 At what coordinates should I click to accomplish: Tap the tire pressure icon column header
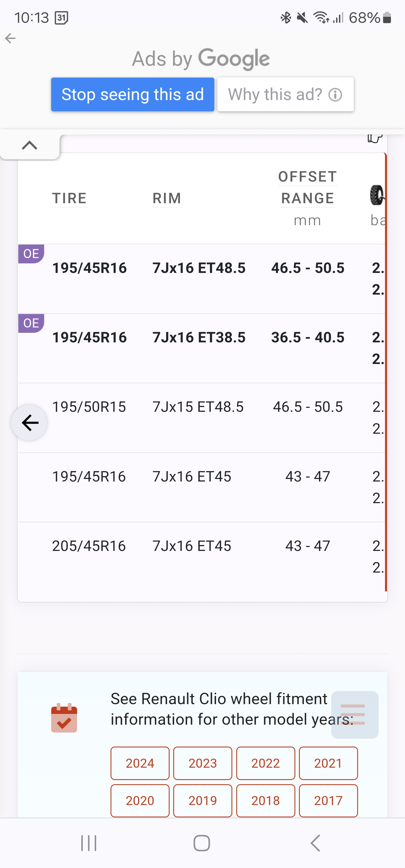click(377, 195)
